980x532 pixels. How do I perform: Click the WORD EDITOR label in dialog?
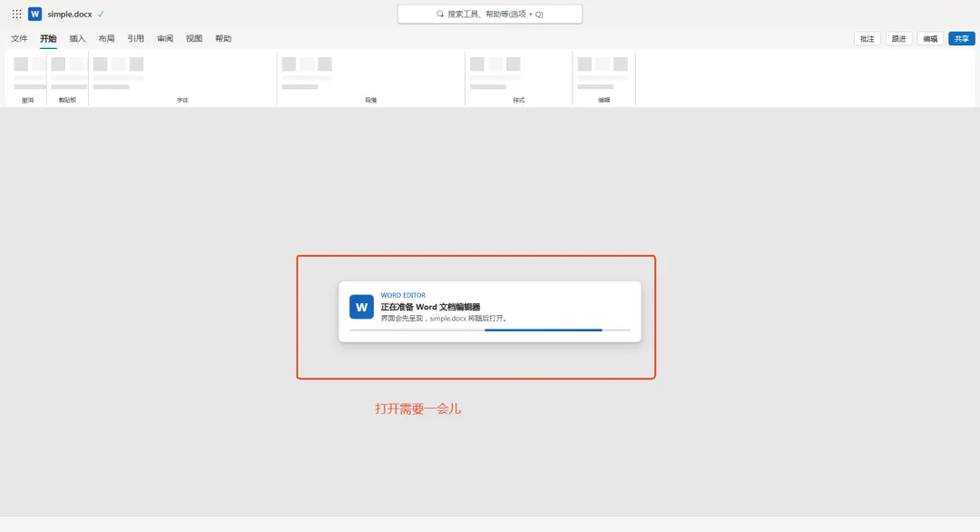pos(403,295)
